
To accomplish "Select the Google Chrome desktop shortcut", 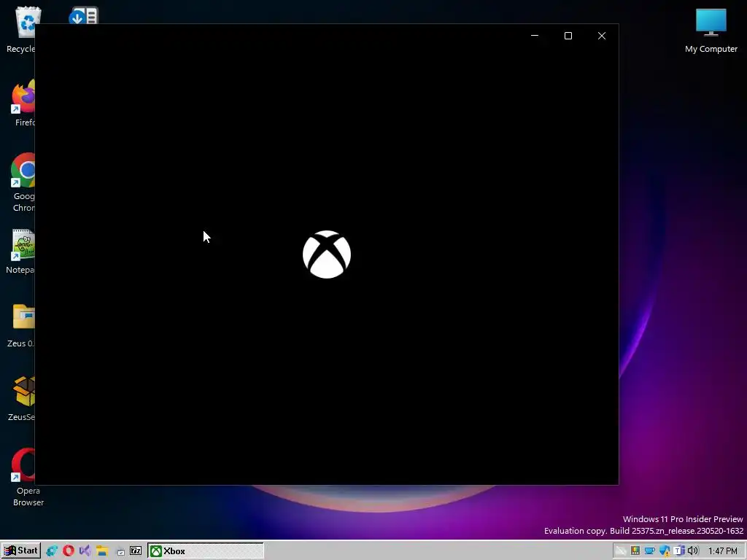I will (x=23, y=182).
